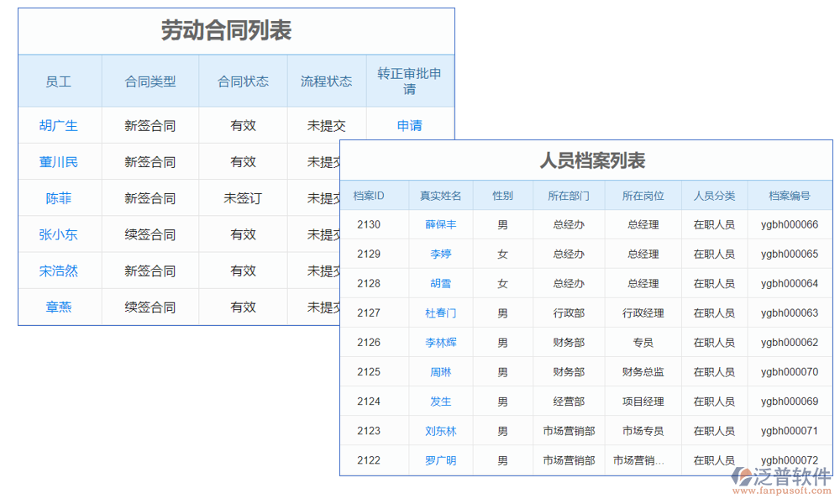Sort personnel table by 档案ID column
Viewport: 840px width, 504px height.
pos(374,195)
